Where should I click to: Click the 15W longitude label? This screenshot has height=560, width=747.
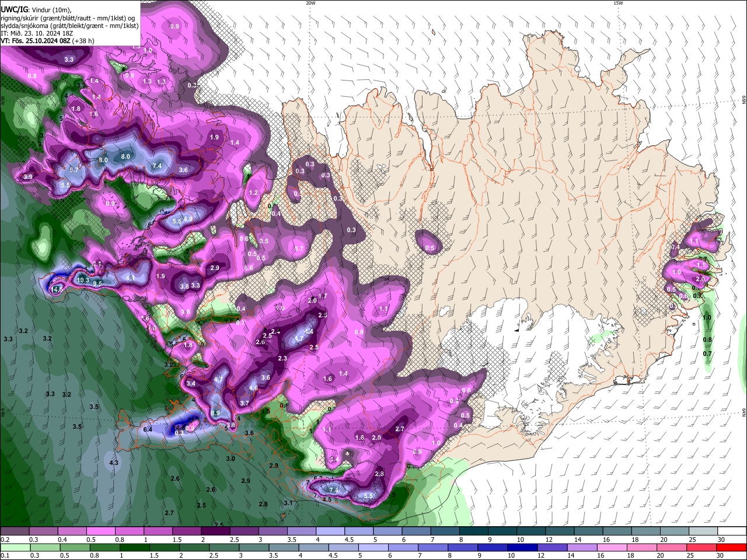[x=618, y=3]
